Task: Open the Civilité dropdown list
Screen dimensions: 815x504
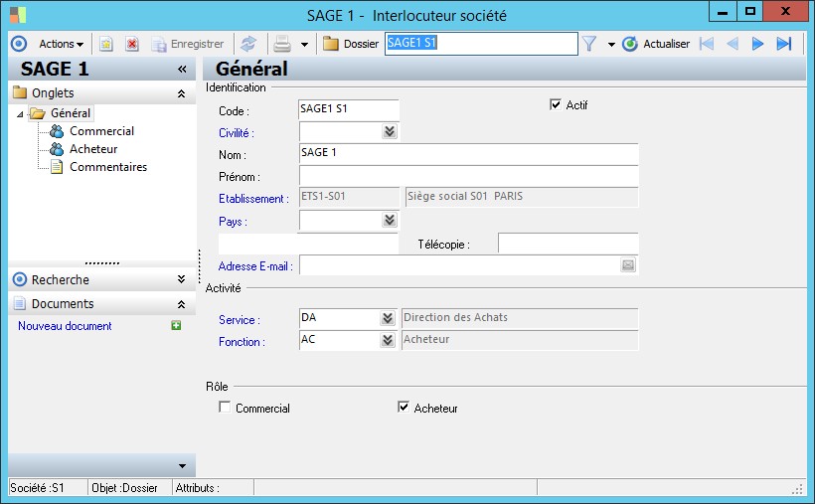Action: point(389,131)
